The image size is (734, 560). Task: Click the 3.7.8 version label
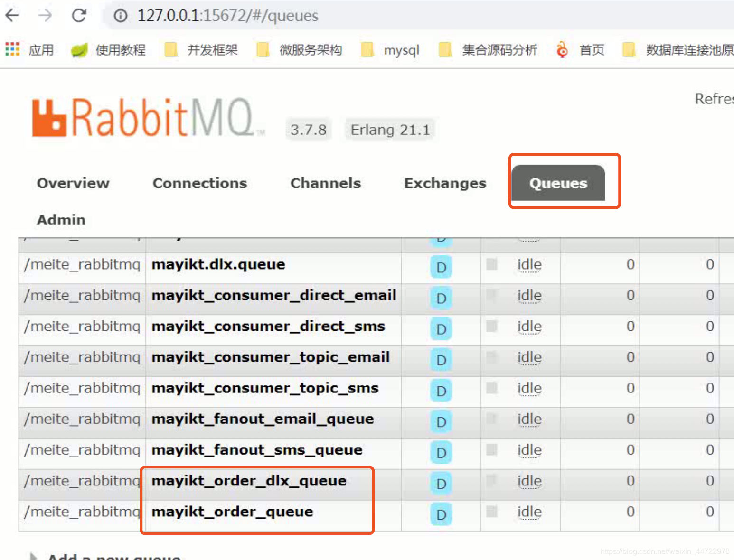click(309, 130)
